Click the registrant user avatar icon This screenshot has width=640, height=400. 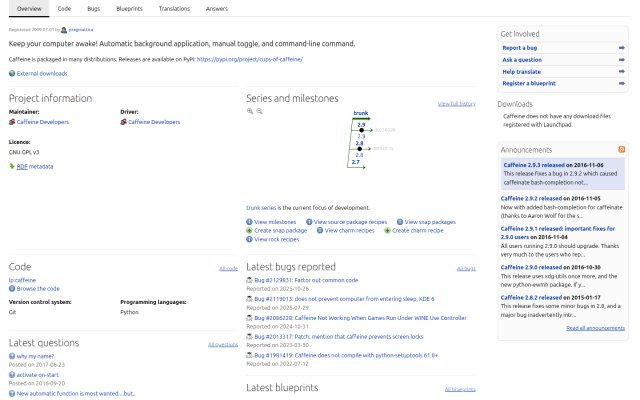point(64,30)
